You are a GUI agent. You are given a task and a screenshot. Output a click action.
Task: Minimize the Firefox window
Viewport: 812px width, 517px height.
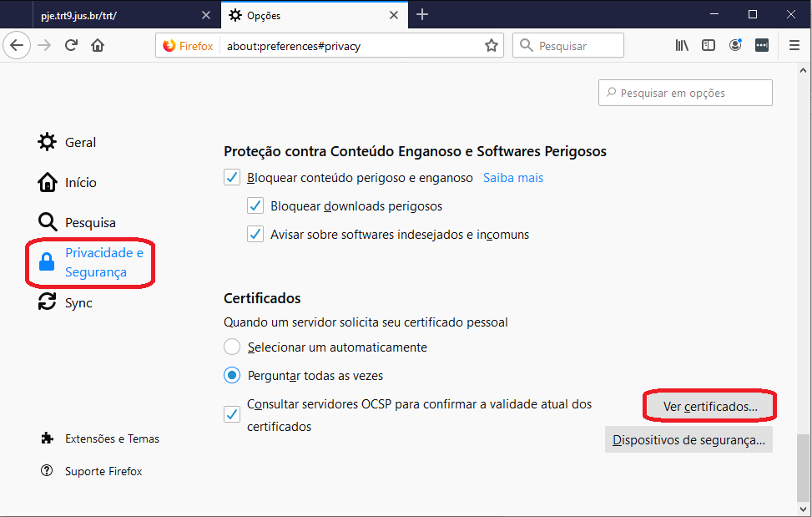[714, 14]
